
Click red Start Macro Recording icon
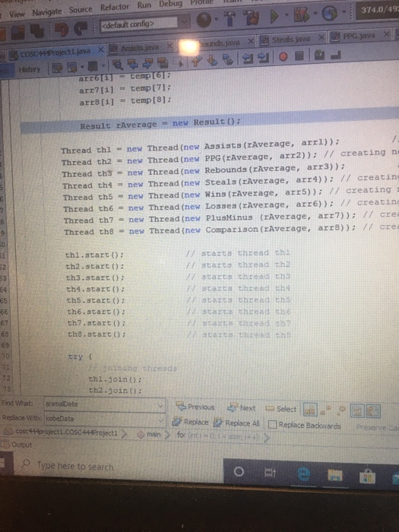point(283,57)
